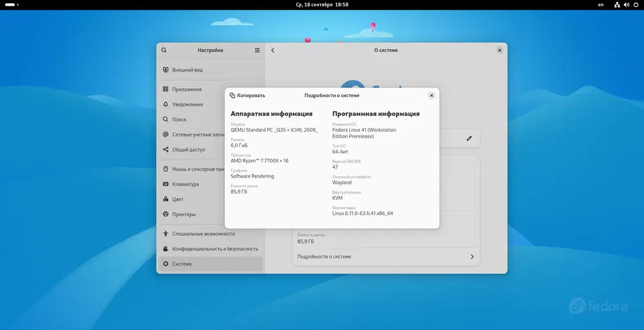This screenshot has height=330, width=644.
Task: Click OS name Fedora Linux 41
Action: coord(365,133)
